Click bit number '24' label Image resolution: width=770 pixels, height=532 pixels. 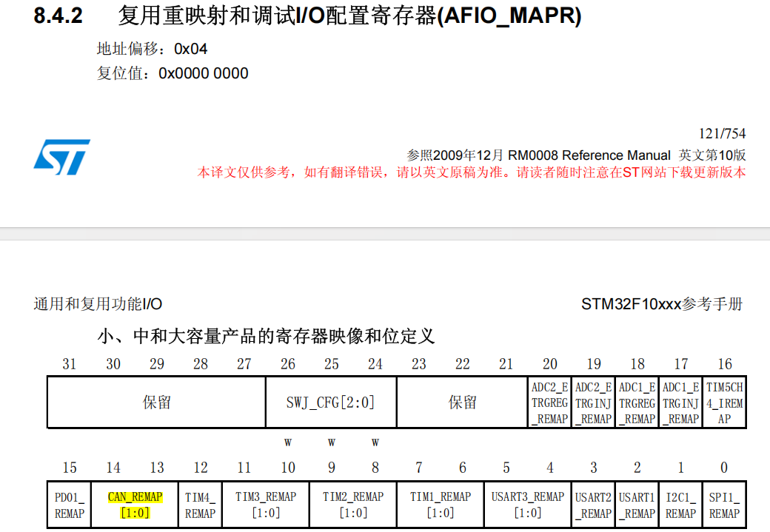[x=375, y=364]
